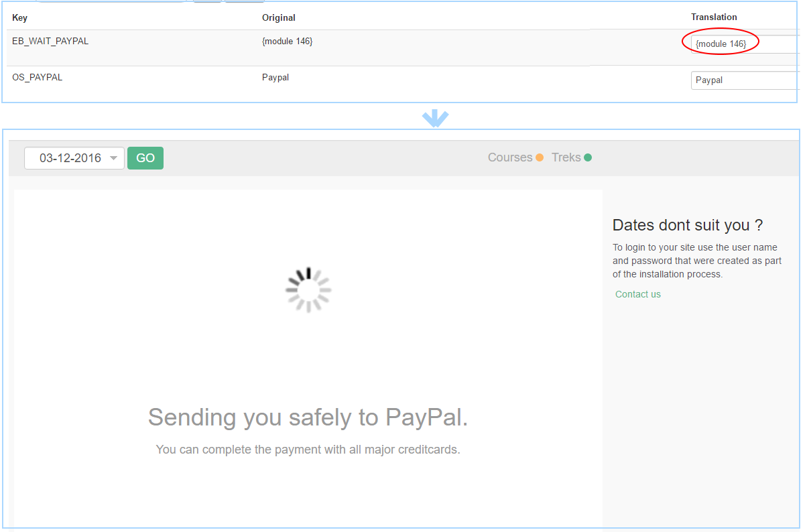807x532 pixels.
Task: Click the original Paypal text cell
Action: coord(275,77)
